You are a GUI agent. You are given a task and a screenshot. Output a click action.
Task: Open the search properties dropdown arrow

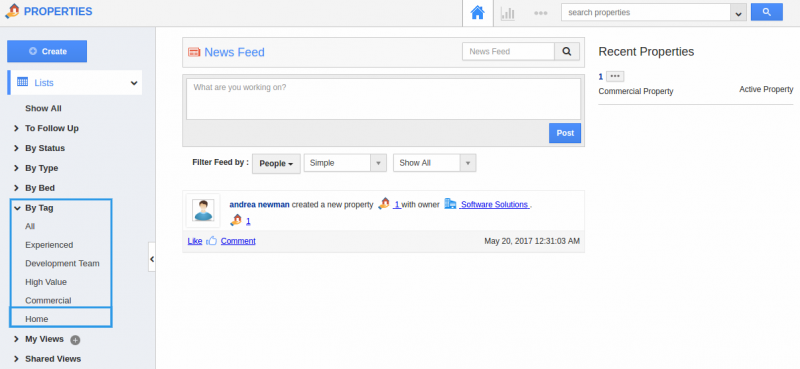(738, 13)
